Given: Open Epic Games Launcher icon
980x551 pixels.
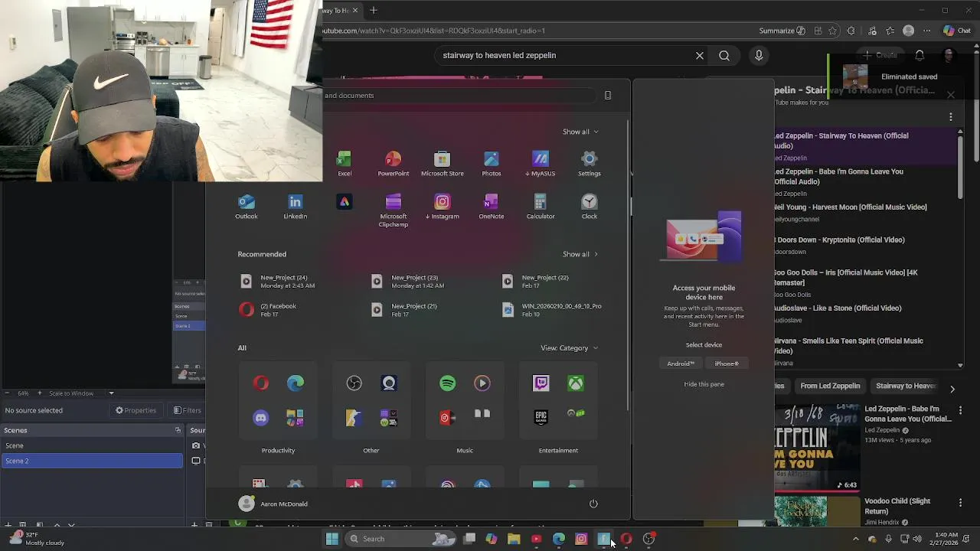Looking at the screenshot, I should (541, 417).
